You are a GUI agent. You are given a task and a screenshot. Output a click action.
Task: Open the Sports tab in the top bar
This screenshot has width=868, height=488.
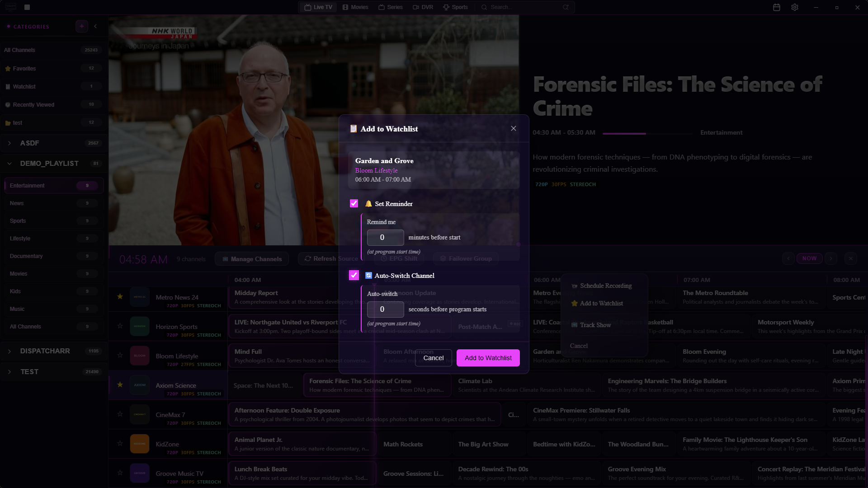[x=455, y=7]
